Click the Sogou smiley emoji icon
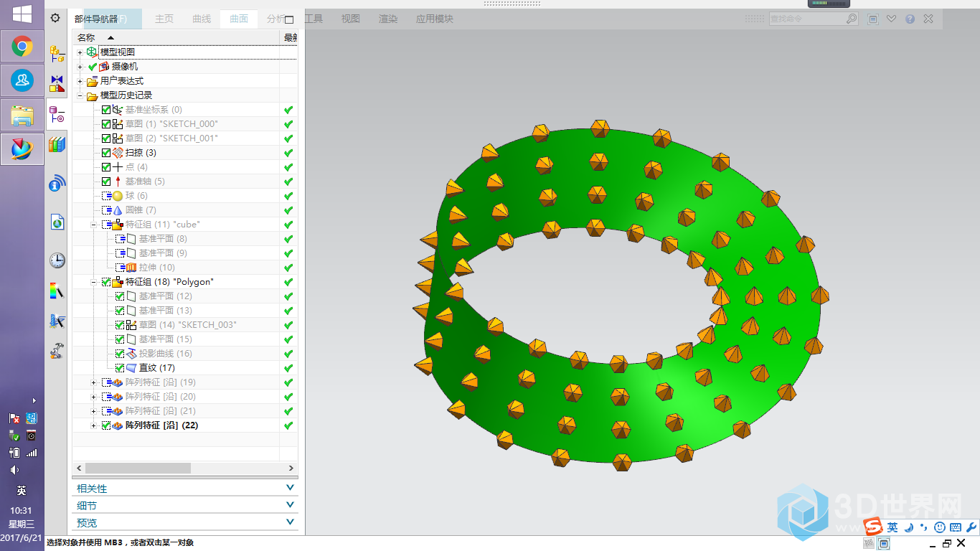The width and height of the screenshot is (980, 551). point(940,527)
